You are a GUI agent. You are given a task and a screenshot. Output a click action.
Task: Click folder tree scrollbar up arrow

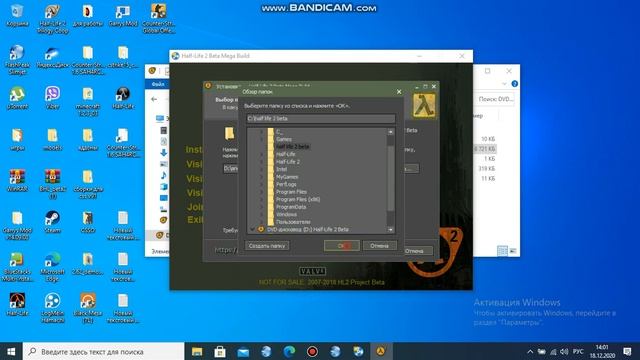[x=391, y=132]
